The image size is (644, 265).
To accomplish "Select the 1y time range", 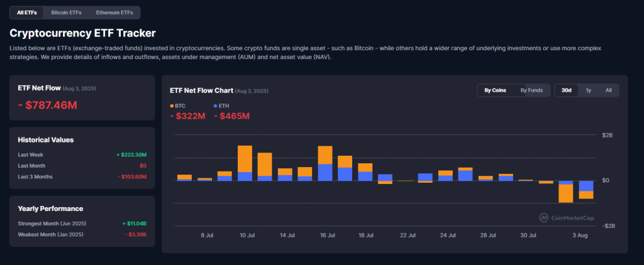I will coord(588,90).
